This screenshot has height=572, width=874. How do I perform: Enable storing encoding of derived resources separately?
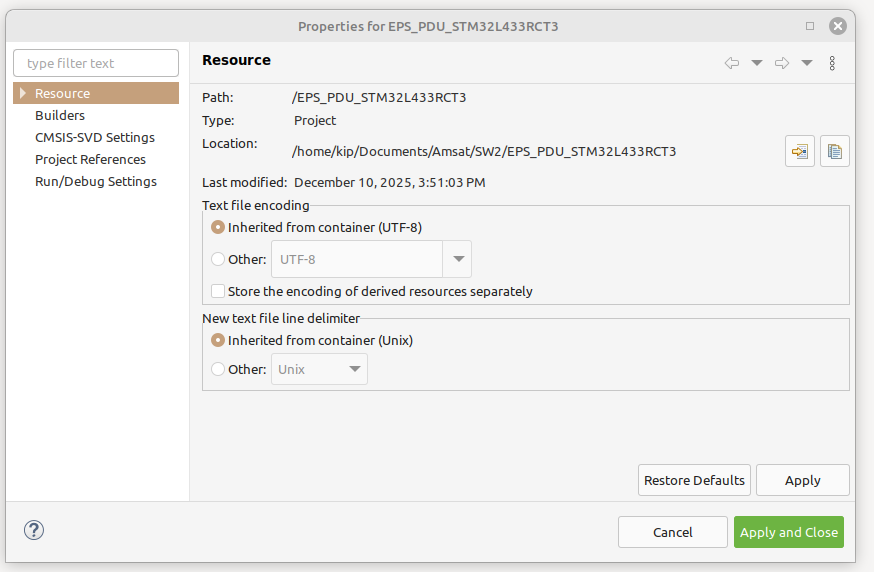(219, 291)
